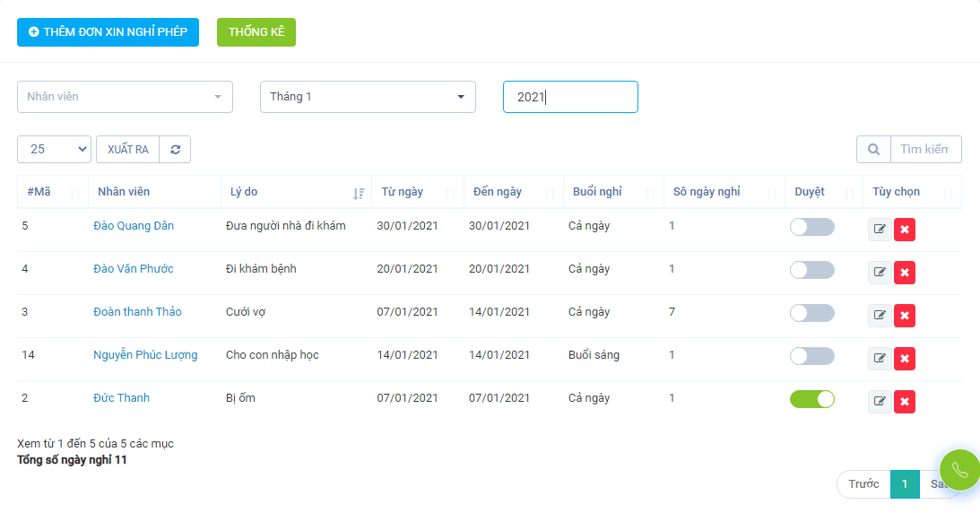Image resolution: width=980 pixels, height=513 pixels.
Task: Delete leave request of Đức Thanh
Action: [905, 402]
